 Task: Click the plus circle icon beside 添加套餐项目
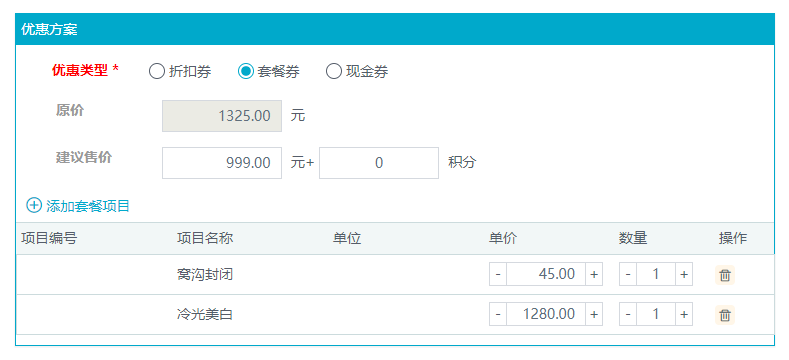click(x=34, y=205)
